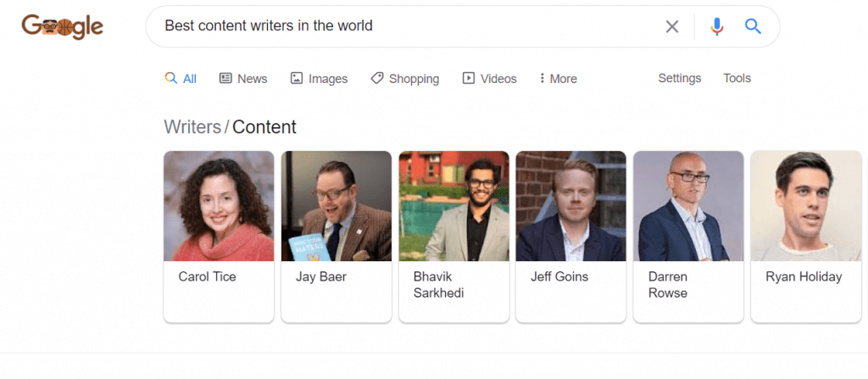Click the Google doodle logo
Screen dimensions: 868x379
(x=63, y=26)
